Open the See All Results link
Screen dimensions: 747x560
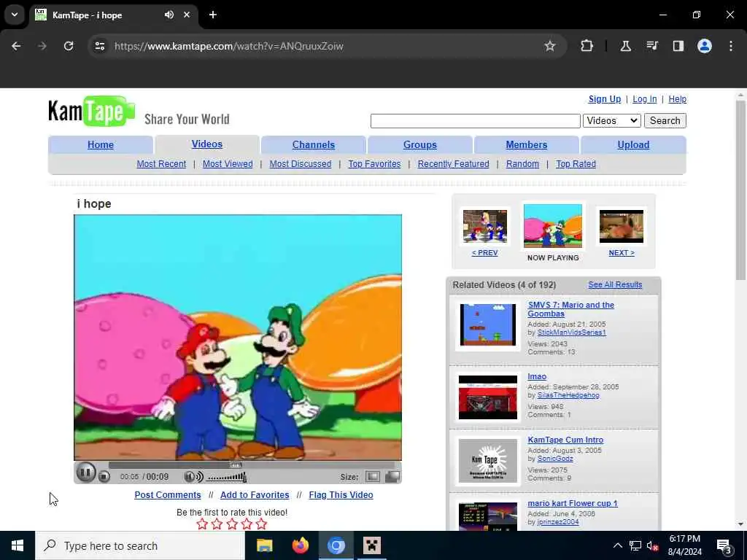tap(615, 284)
